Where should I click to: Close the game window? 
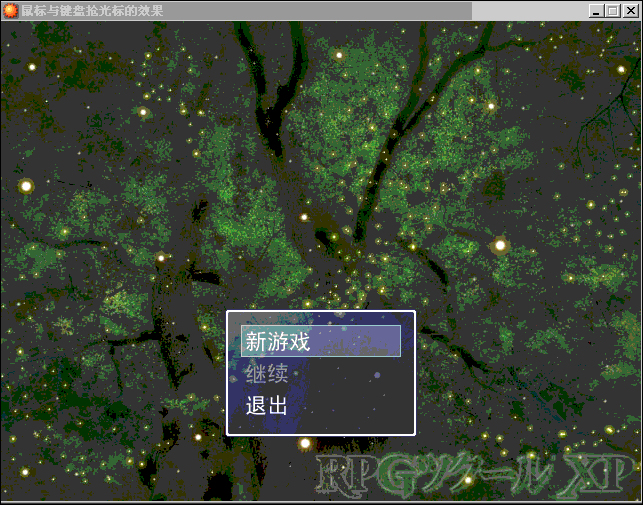pyautogui.click(x=631, y=11)
